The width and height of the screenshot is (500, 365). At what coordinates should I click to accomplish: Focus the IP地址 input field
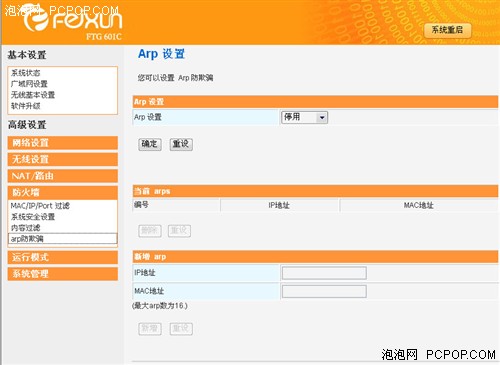coord(324,273)
